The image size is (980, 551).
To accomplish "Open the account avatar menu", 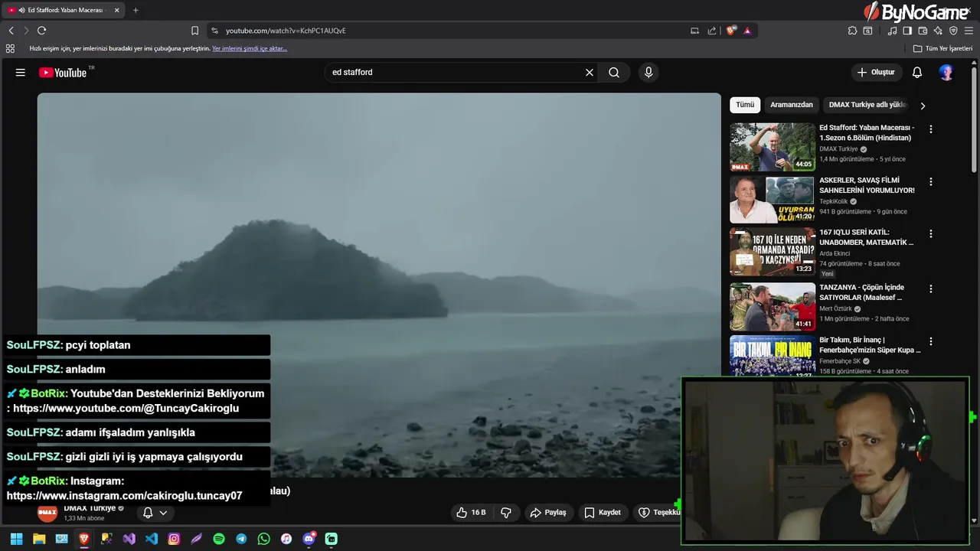I will (946, 73).
